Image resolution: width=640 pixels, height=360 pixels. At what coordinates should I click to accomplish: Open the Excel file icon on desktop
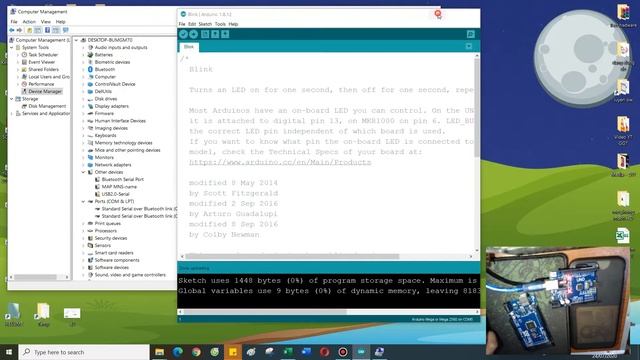tap(622, 236)
